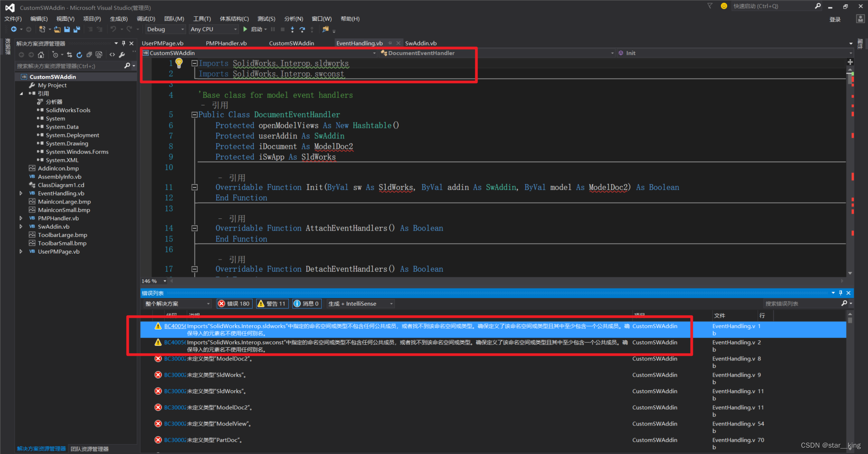
Task: Collapse the DocumentEventHandler class code region
Action: [194, 115]
